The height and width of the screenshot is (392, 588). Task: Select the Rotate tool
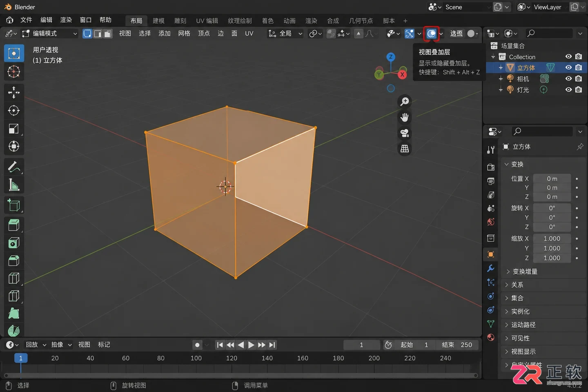coord(14,110)
